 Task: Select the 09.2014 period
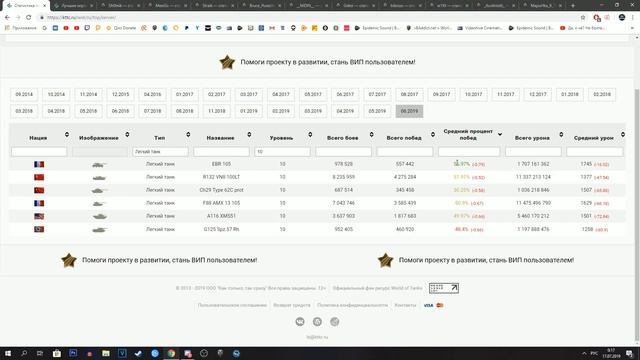pyautogui.click(x=24, y=94)
